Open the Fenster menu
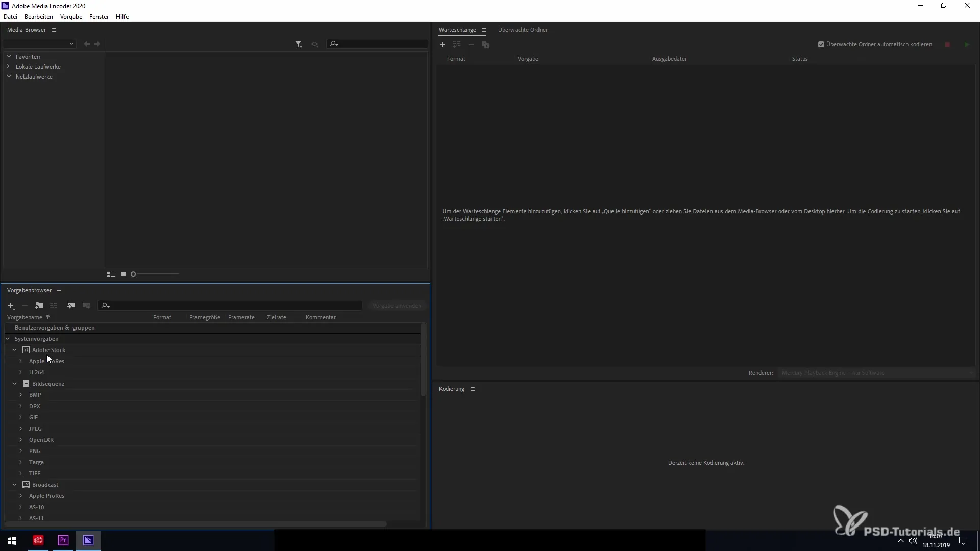Viewport: 980px width, 551px height. pyautogui.click(x=99, y=17)
